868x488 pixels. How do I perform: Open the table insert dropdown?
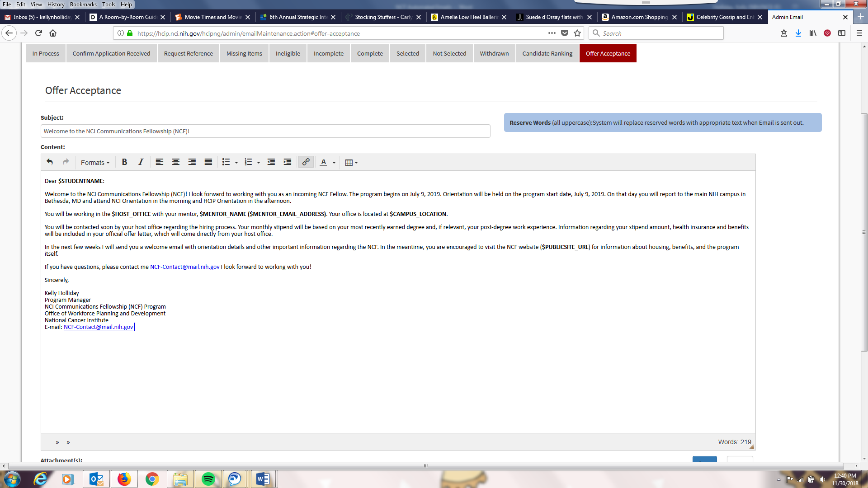pyautogui.click(x=351, y=163)
